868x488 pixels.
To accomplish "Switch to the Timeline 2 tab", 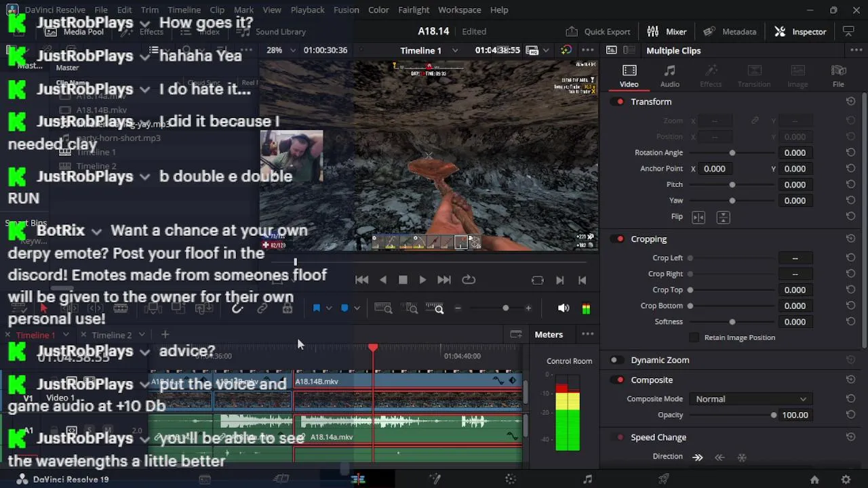I will click(x=111, y=335).
